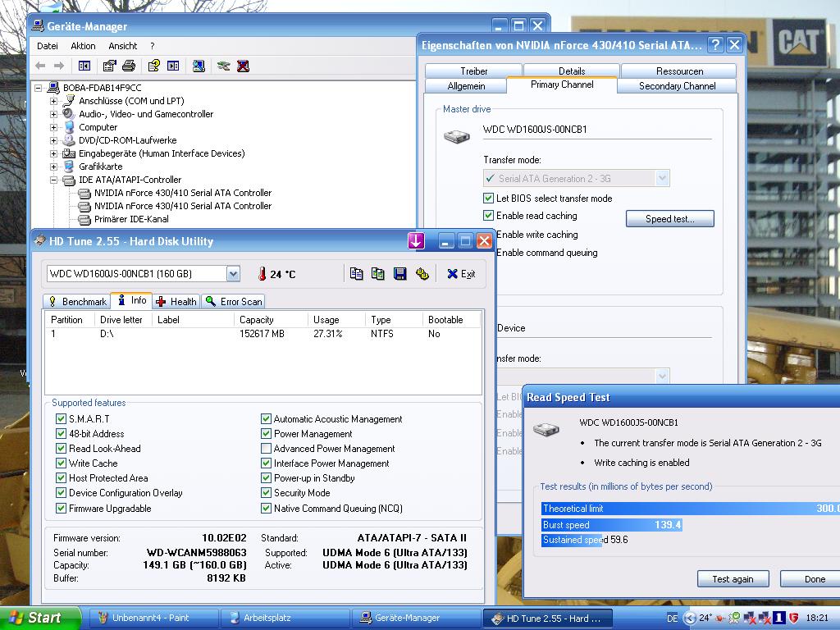
Task: Toggle Power-up in Standby checkbox
Action: pyautogui.click(x=266, y=478)
